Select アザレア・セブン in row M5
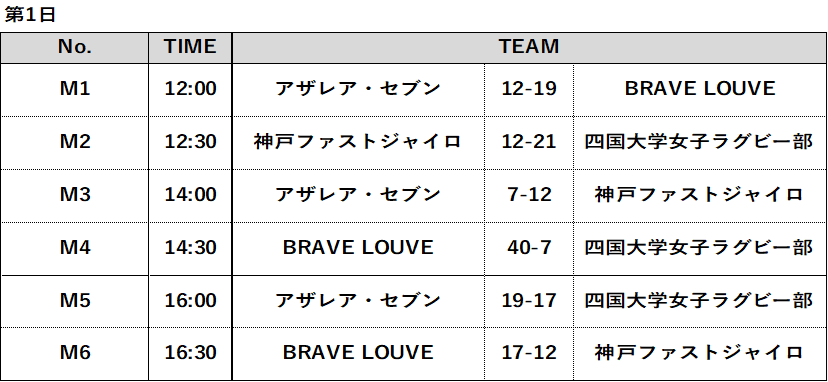 pos(358,300)
